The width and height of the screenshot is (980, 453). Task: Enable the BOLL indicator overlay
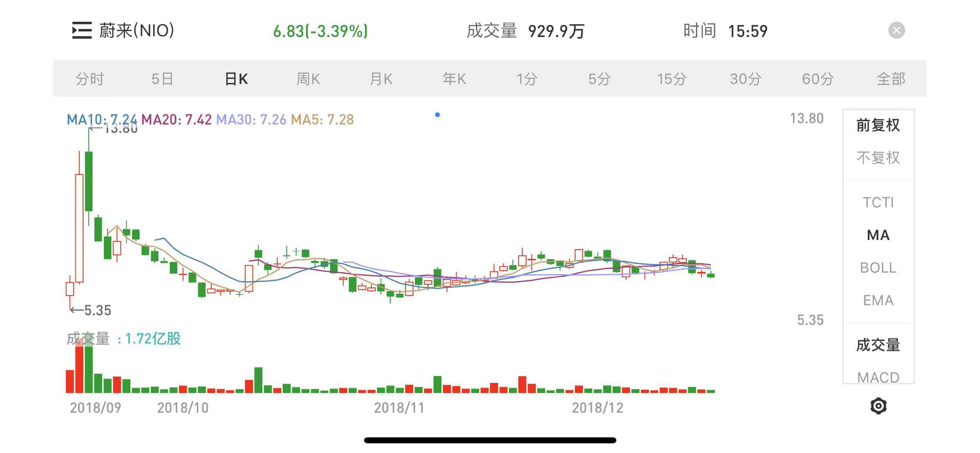pyautogui.click(x=878, y=268)
